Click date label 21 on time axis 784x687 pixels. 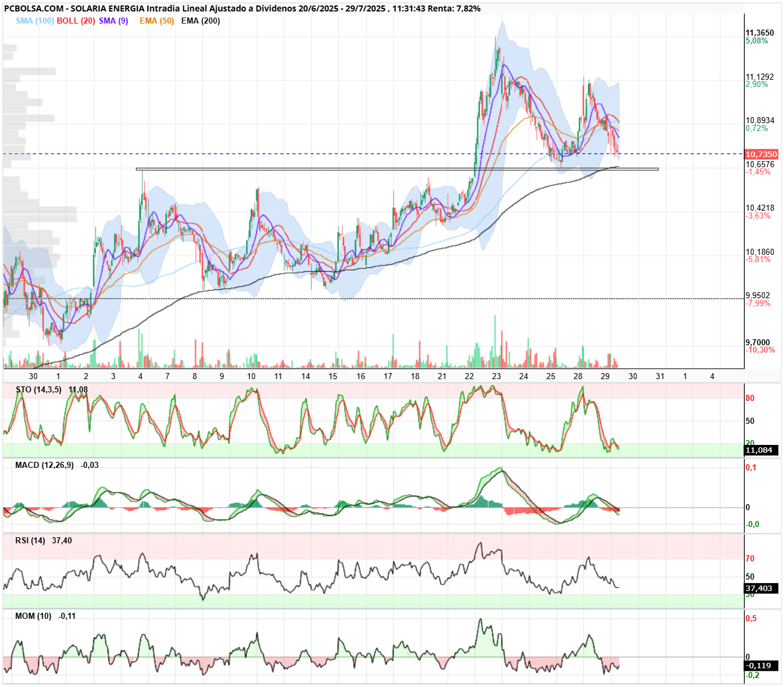(442, 376)
